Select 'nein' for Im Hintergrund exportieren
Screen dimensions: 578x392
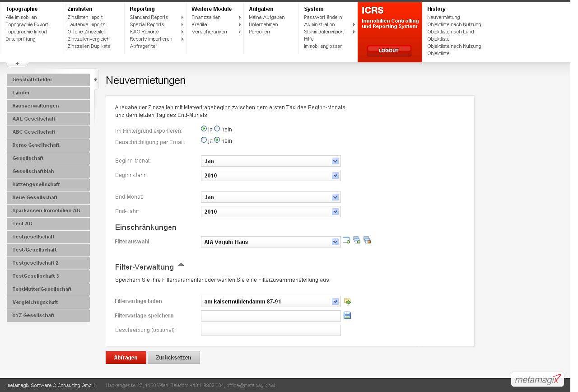(217, 129)
